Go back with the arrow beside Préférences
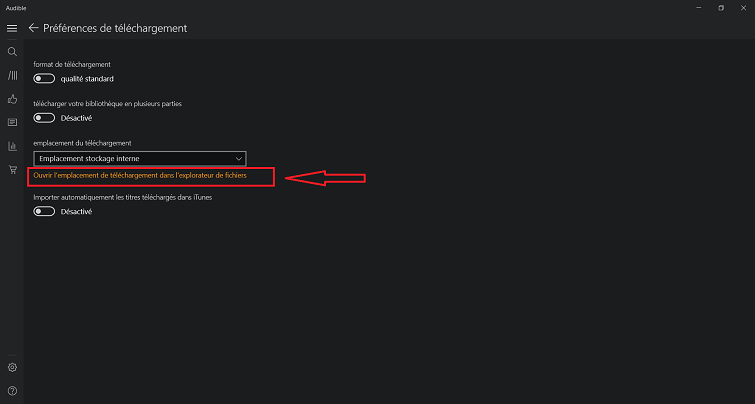The width and height of the screenshot is (755, 404). click(33, 28)
